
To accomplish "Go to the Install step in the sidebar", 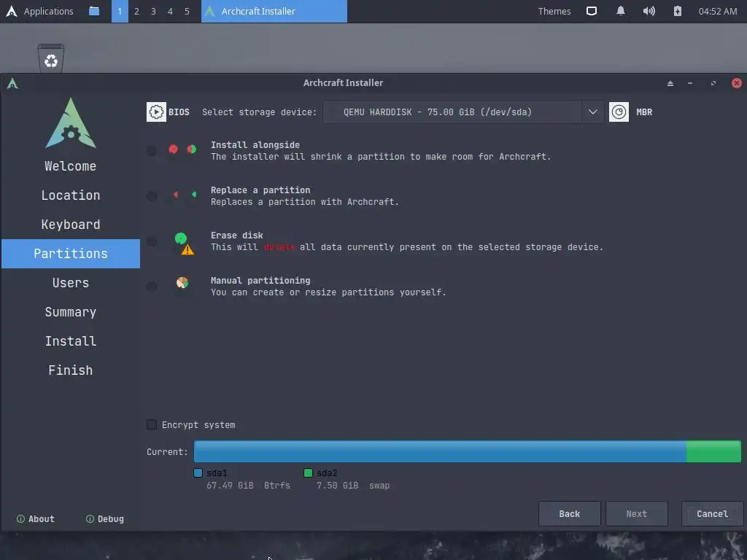I will [x=71, y=341].
